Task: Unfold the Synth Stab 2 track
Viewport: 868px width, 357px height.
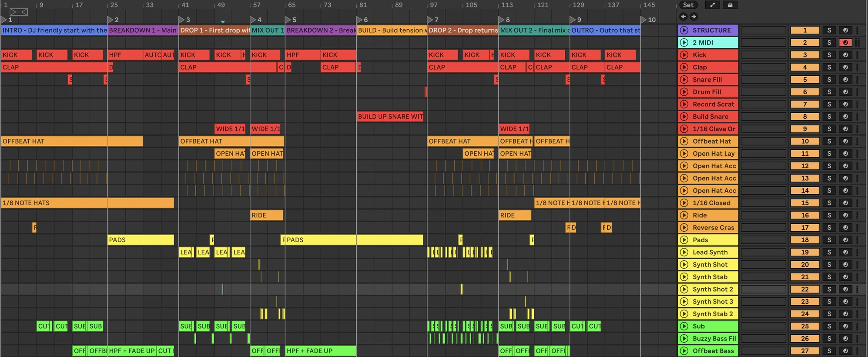Action: 684,314
